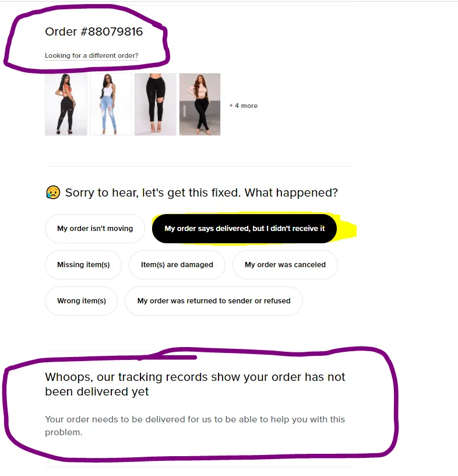Screen dimensions: 458x476
Task: View the black jeans with pink top thumbnail
Action: pos(200,104)
